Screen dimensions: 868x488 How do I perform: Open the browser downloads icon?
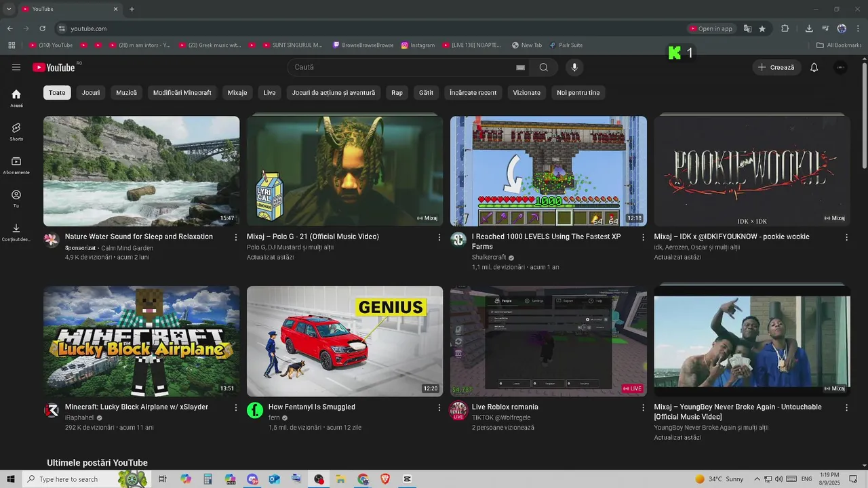[x=809, y=28]
